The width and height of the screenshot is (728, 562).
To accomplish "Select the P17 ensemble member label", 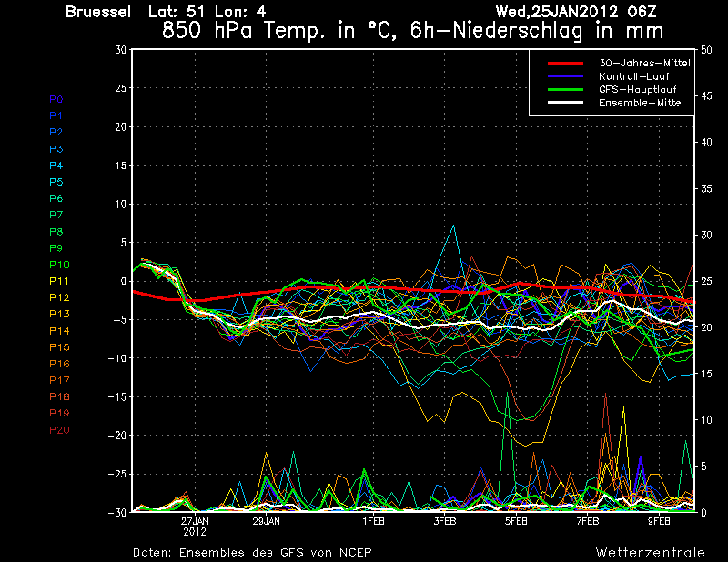I will point(58,380).
